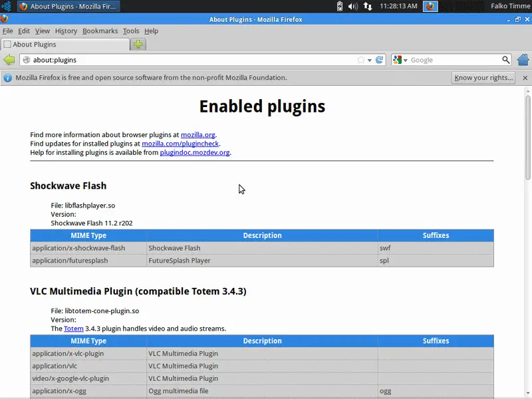This screenshot has width=532, height=399.
Task: Reload the page with the refresh icon
Action: click(x=379, y=60)
